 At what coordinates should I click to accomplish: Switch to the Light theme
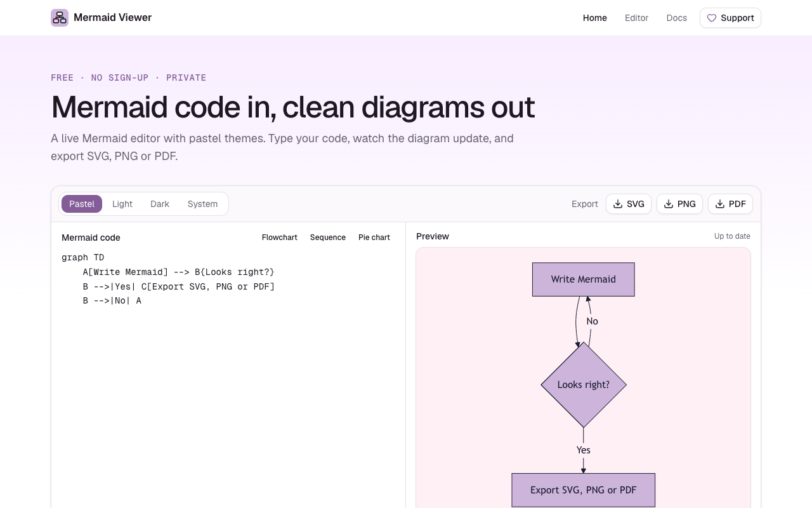click(x=122, y=204)
